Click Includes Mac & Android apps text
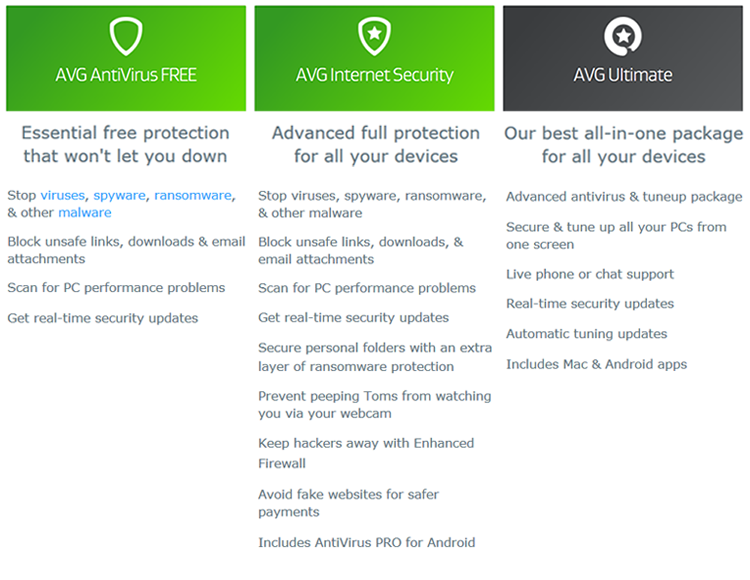 click(596, 364)
